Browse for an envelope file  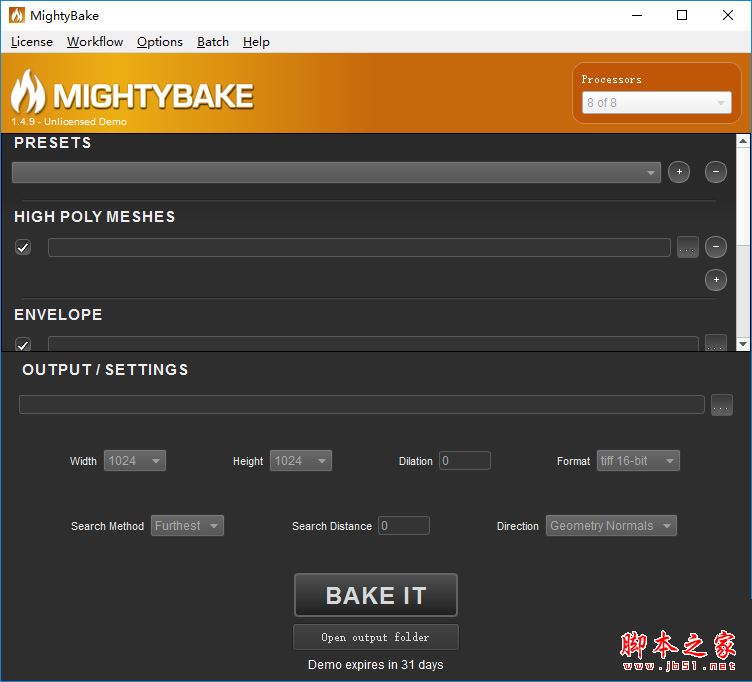716,343
